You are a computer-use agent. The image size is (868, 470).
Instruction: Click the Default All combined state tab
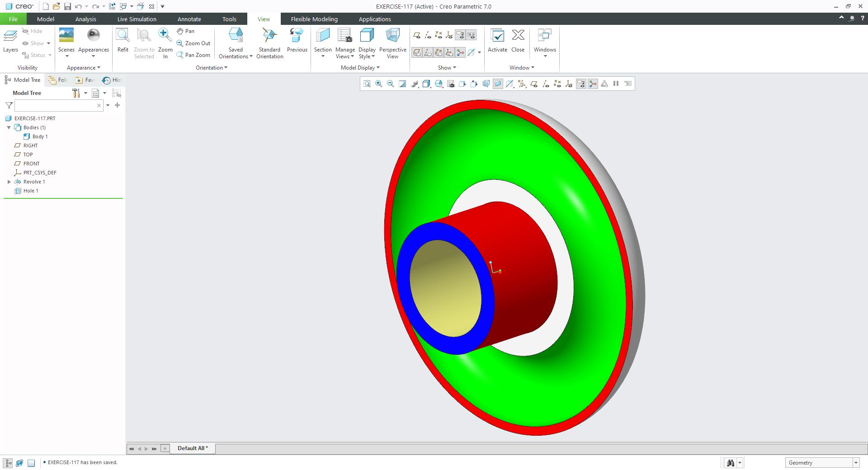click(x=193, y=448)
